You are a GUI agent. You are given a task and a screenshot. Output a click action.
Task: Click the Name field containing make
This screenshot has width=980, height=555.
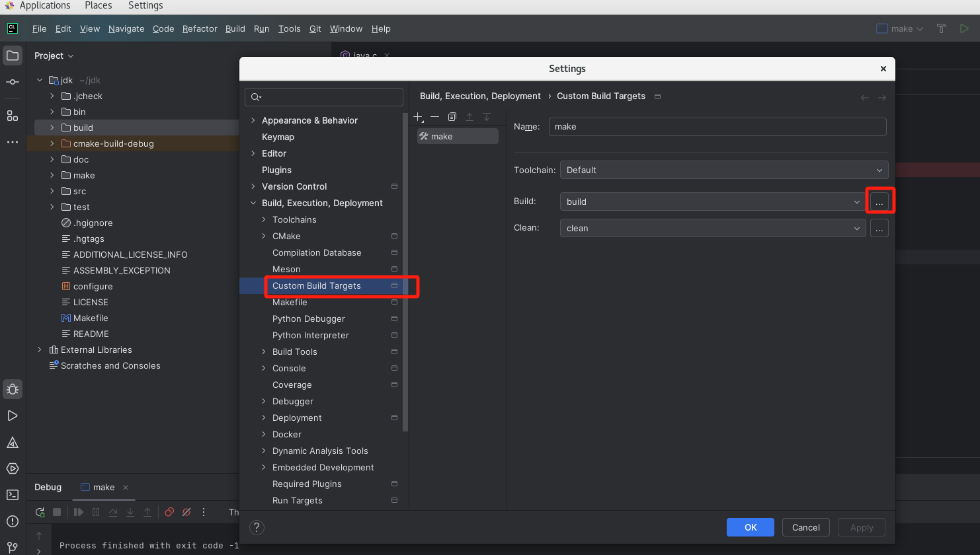tap(717, 127)
